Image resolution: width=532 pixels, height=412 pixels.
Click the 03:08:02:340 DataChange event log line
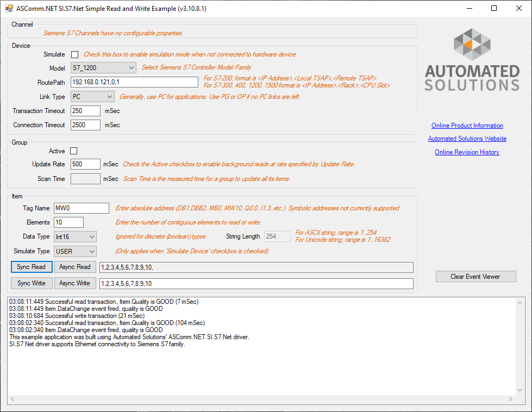(x=86, y=330)
